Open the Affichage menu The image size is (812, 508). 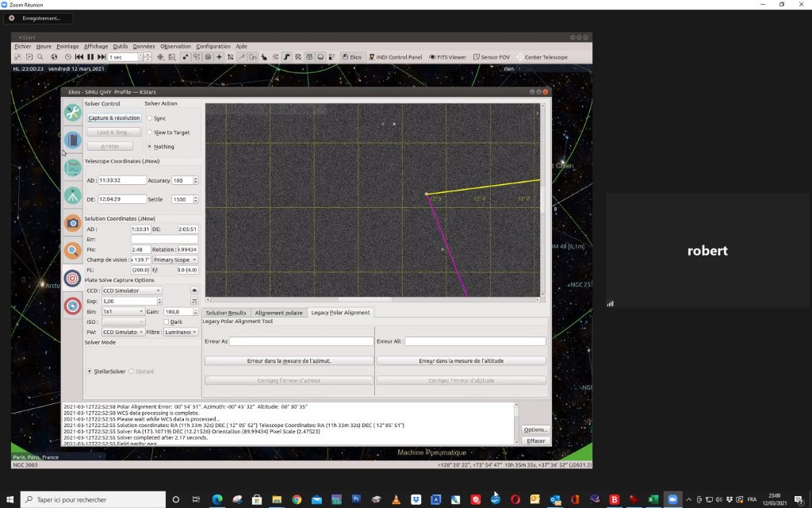click(96, 46)
